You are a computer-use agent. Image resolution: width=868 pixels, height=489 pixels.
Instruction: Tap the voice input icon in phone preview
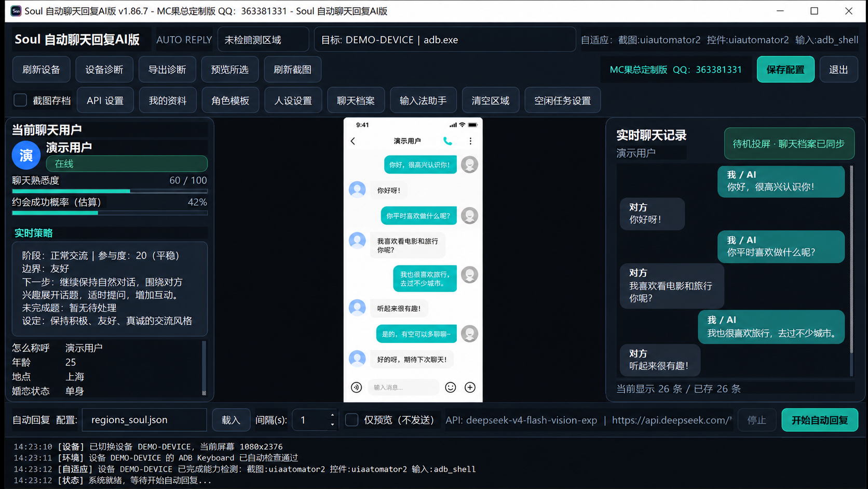356,387
